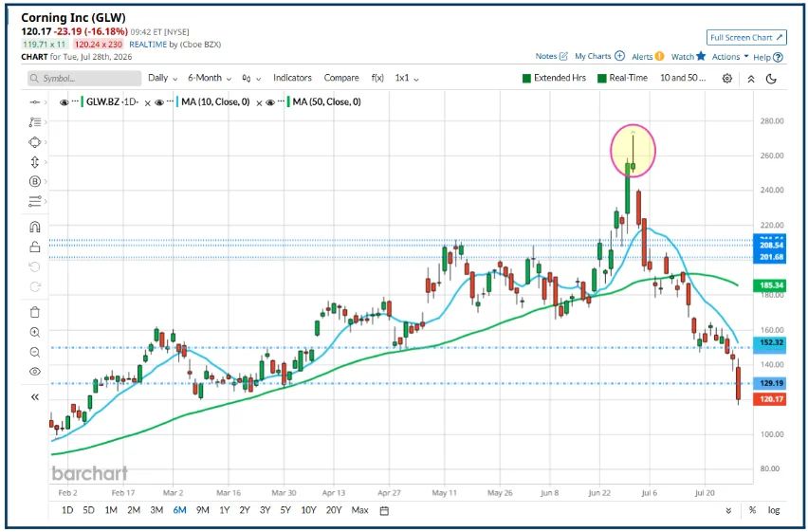The image size is (808, 532).
Task: Open Alerts exclamation icon
Action: (x=659, y=57)
